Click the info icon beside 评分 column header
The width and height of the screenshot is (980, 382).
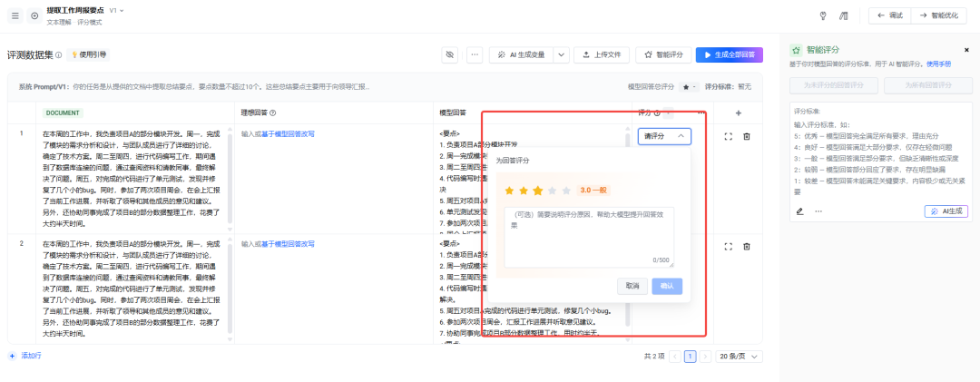pos(657,113)
